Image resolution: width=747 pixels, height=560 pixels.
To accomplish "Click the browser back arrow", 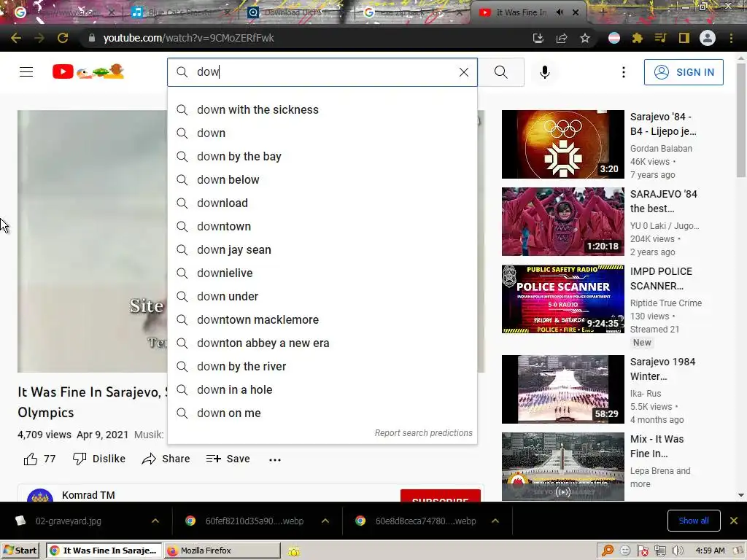I will pyautogui.click(x=16, y=38).
